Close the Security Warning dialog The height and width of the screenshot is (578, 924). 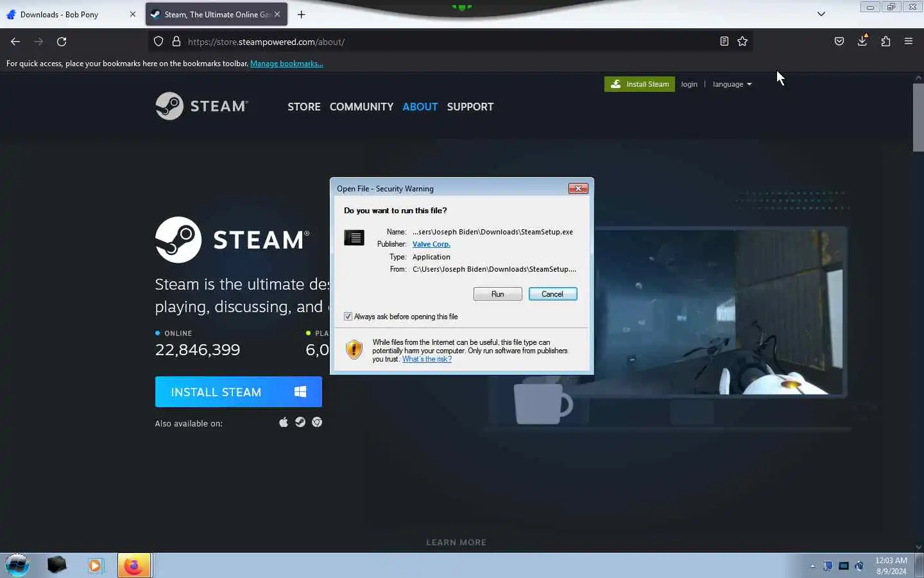(x=578, y=188)
